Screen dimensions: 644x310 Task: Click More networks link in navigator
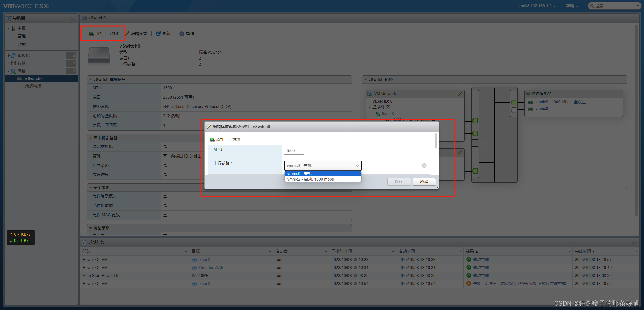[x=35, y=86]
